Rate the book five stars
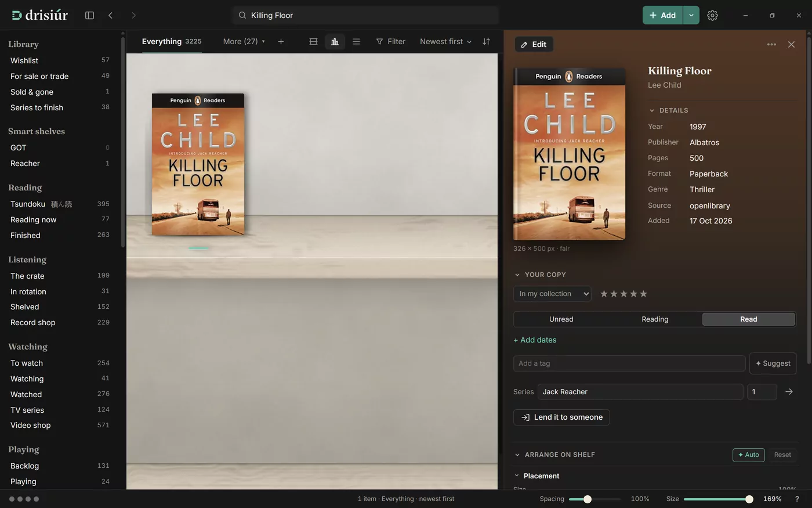This screenshot has width=812, height=508. point(643,294)
